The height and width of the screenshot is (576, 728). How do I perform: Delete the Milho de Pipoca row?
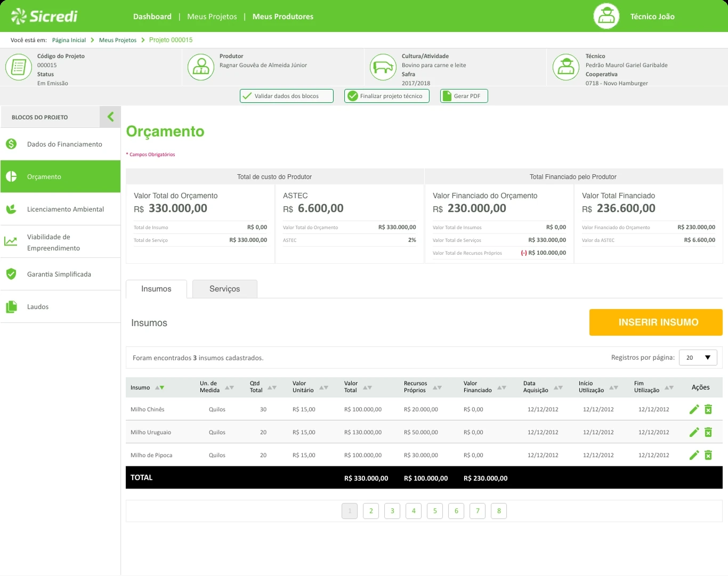tap(708, 455)
